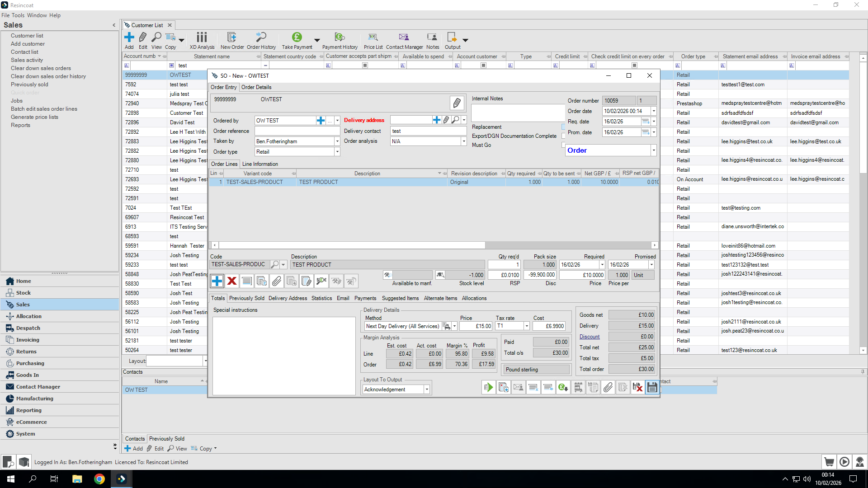Viewport: 868px width, 488px height.
Task: Switch to the Order Details tab
Action: point(256,87)
